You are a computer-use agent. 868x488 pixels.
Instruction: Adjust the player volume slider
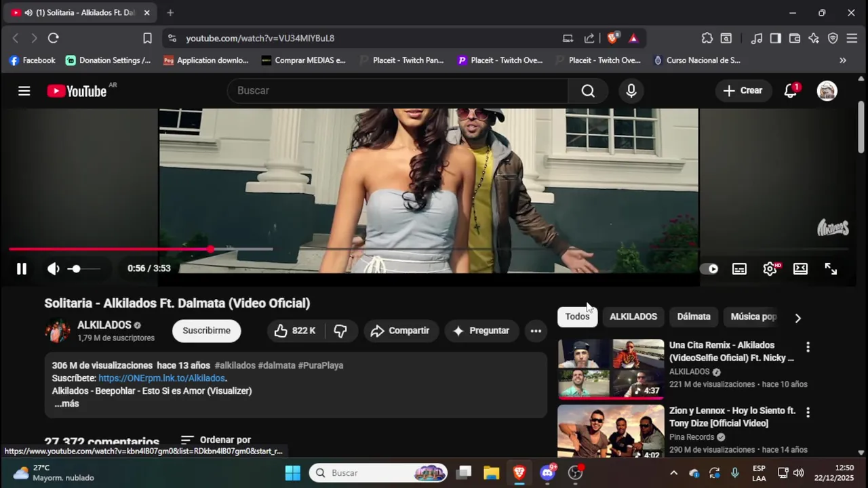click(84, 268)
